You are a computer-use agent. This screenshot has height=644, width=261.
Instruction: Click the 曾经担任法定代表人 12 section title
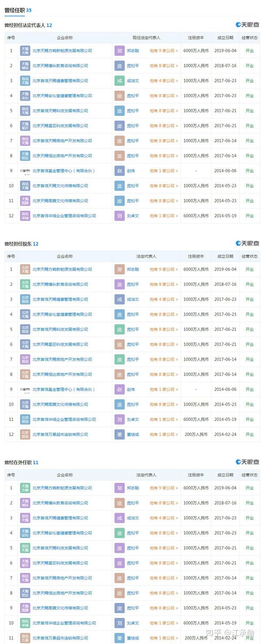click(28, 25)
